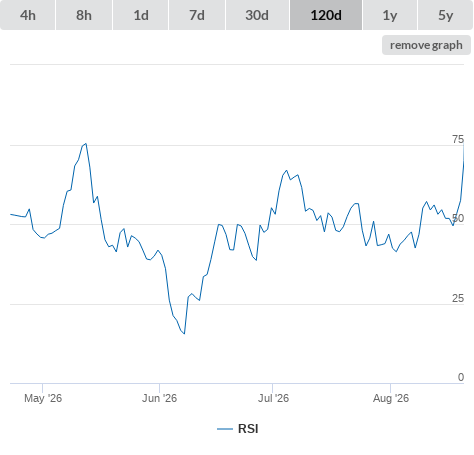Open the 5y time range
Image resolution: width=474 pixels, height=455 pixels.
[x=445, y=15]
